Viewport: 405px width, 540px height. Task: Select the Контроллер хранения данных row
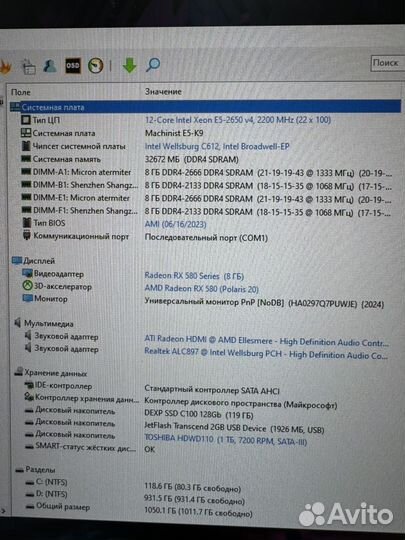tap(81, 398)
